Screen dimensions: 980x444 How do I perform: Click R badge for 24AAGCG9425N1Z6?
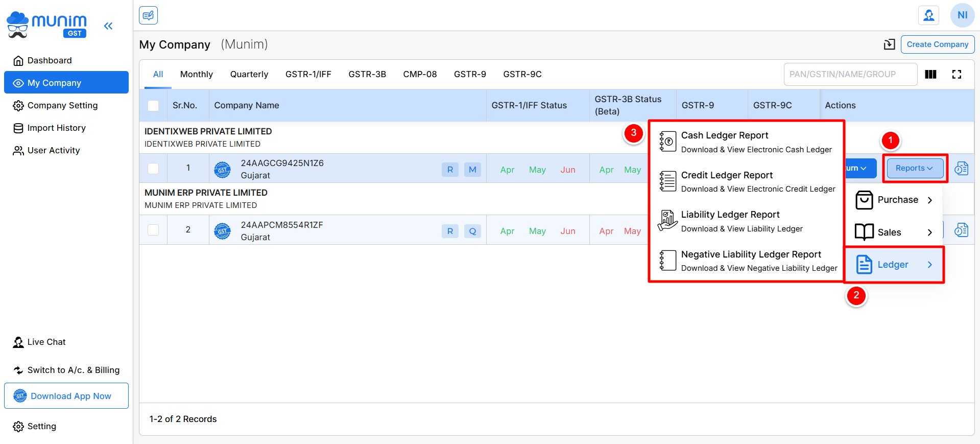(x=450, y=170)
